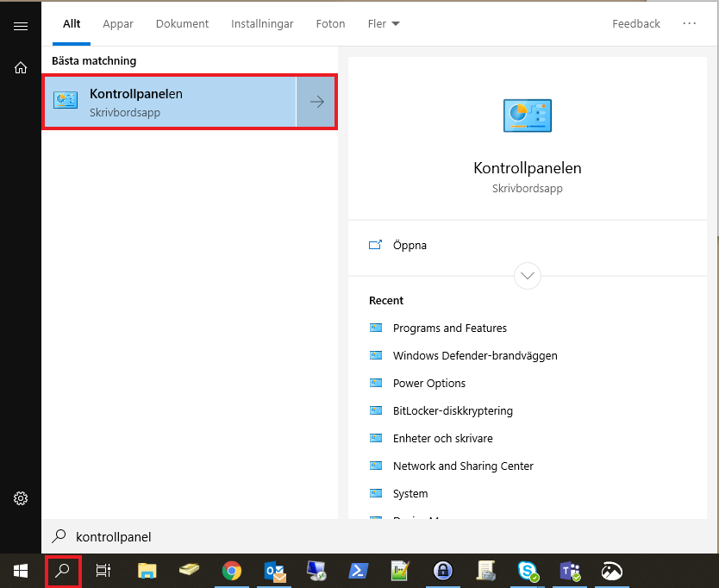The image size is (719, 588).
Task: Expand more actions with the round chevron button
Action: [528, 276]
